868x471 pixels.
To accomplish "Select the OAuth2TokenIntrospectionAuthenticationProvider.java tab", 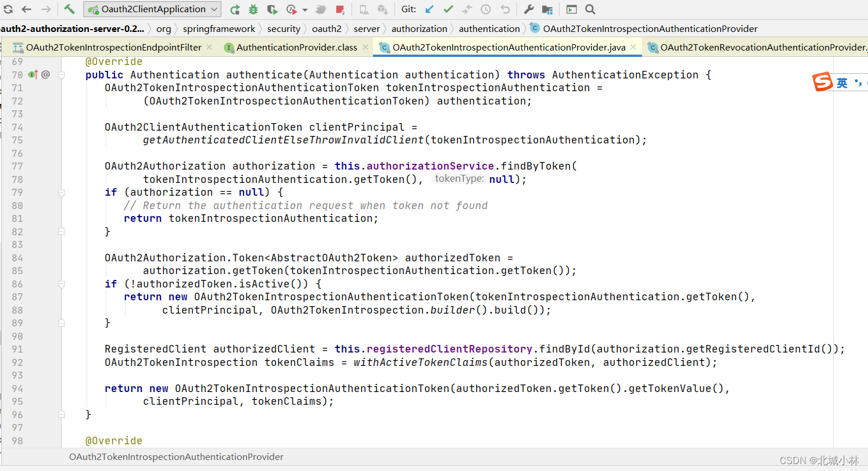I will pyautogui.click(x=509, y=48).
